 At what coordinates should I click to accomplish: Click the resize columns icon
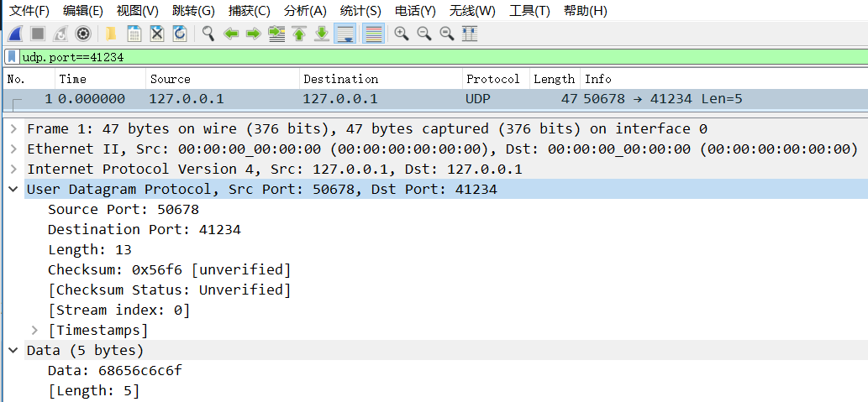[x=470, y=34]
